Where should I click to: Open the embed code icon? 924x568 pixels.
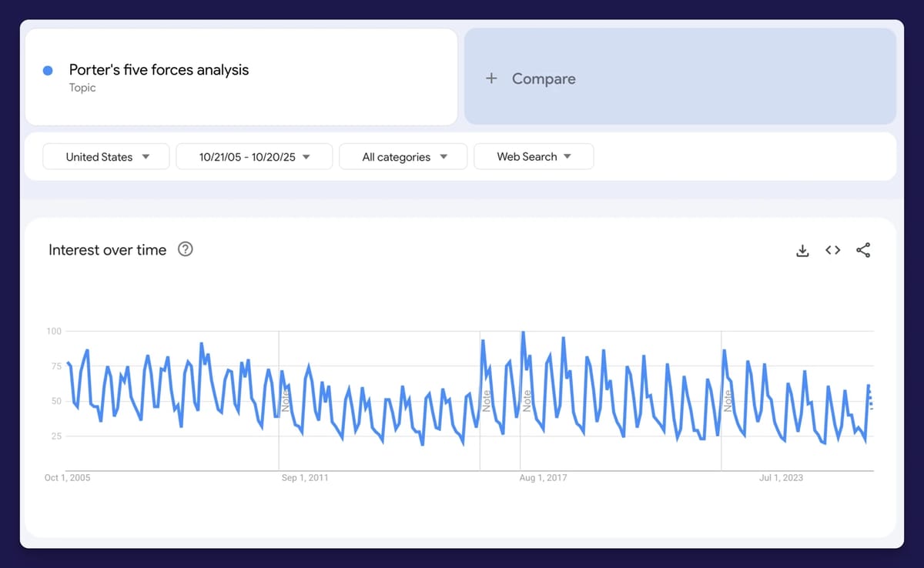point(832,250)
